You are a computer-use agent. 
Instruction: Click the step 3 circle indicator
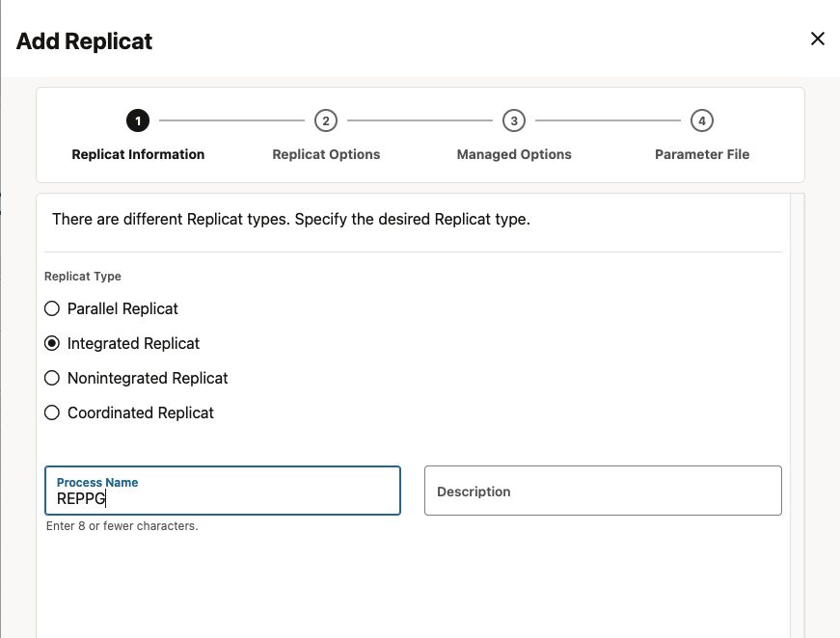(513, 120)
